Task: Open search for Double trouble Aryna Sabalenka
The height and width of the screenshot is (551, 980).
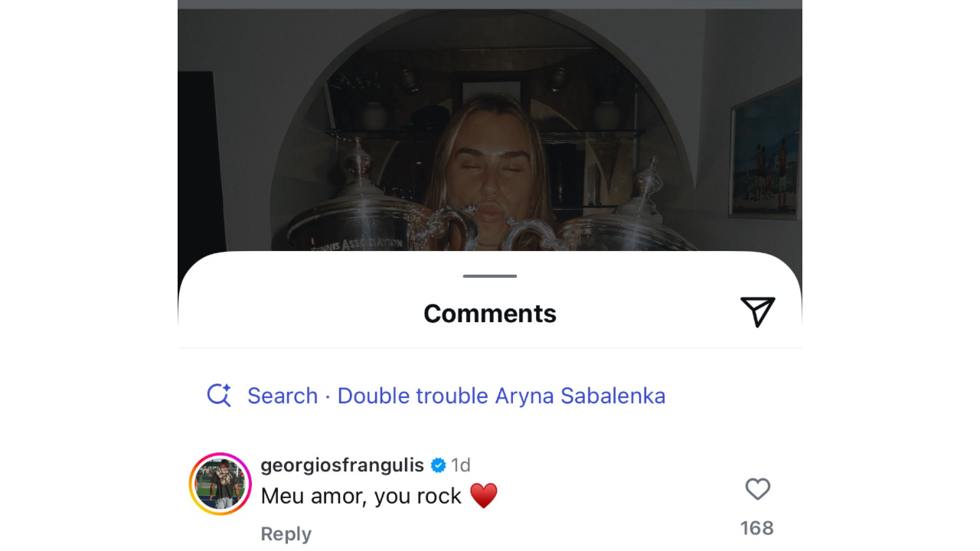Action: pyautogui.click(x=456, y=396)
